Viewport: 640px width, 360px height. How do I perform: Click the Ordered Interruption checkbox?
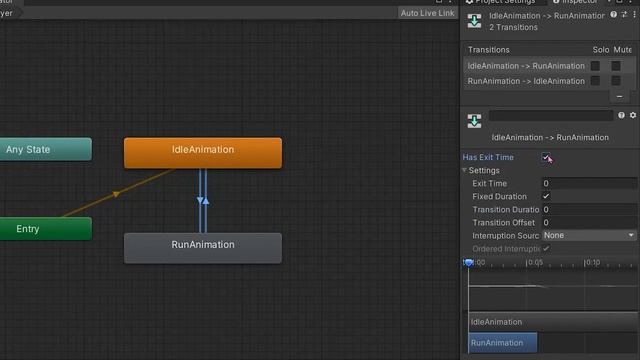pyautogui.click(x=546, y=249)
